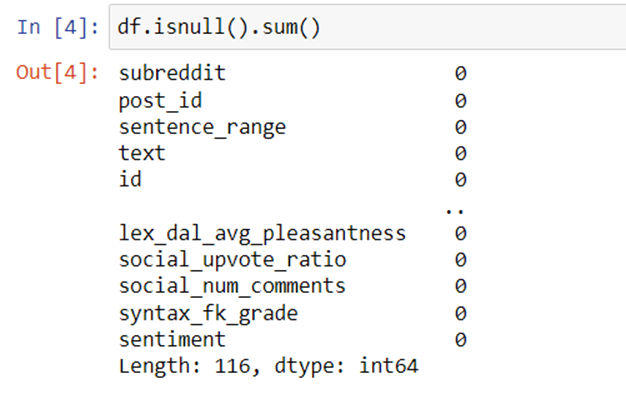Click the social_num_comments row

[x=293, y=286]
